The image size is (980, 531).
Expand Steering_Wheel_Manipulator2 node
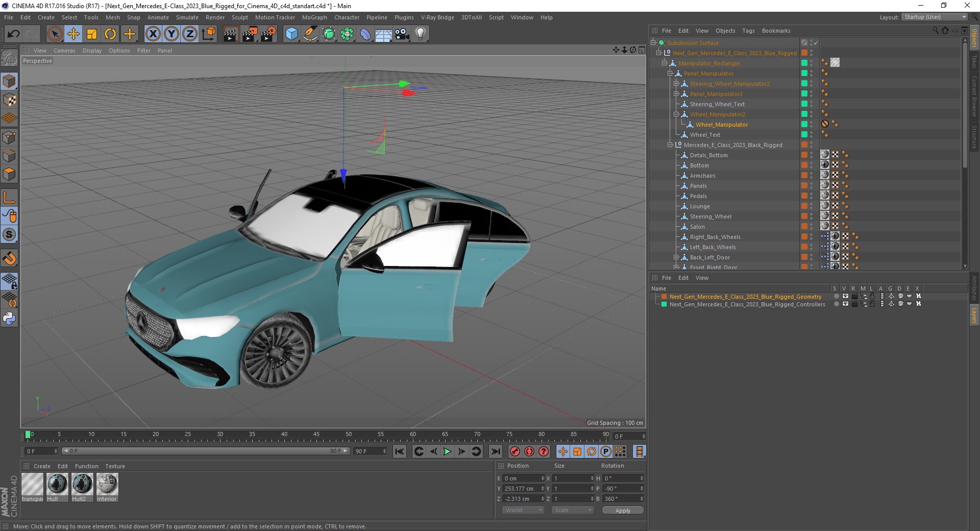(676, 84)
